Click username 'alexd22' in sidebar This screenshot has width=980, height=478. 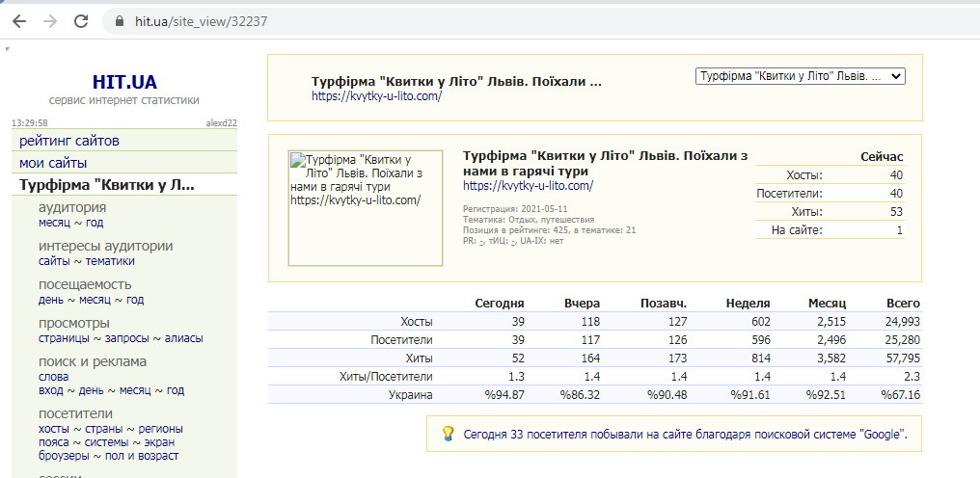coord(221,123)
